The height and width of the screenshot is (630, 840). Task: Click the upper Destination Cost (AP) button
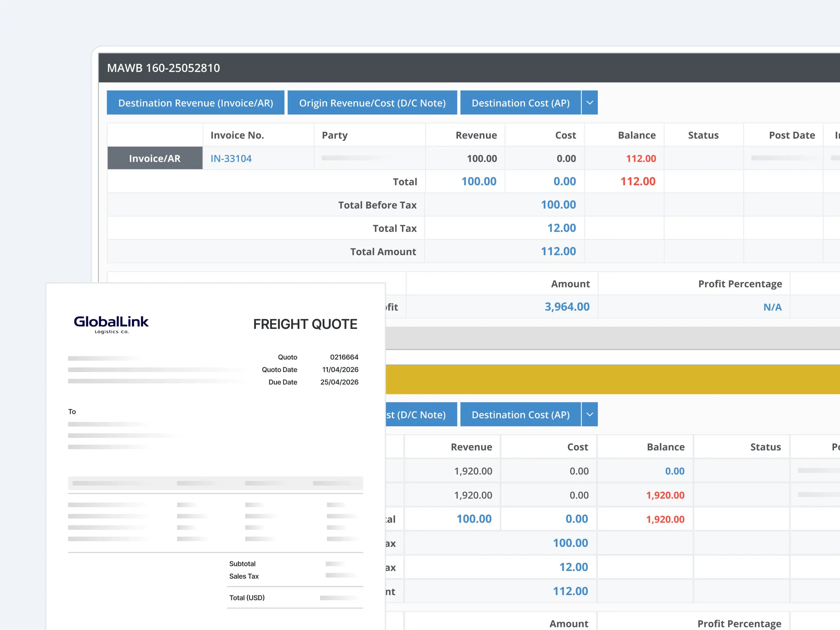tap(520, 102)
